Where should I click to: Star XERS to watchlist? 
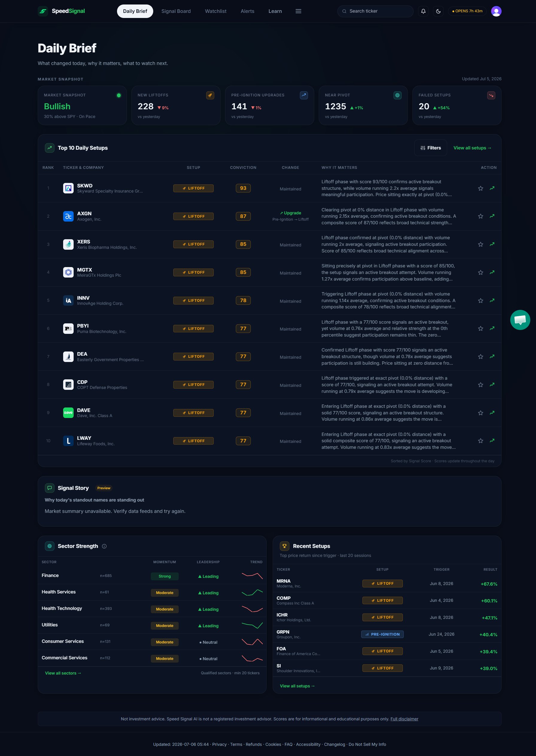[481, 244]
